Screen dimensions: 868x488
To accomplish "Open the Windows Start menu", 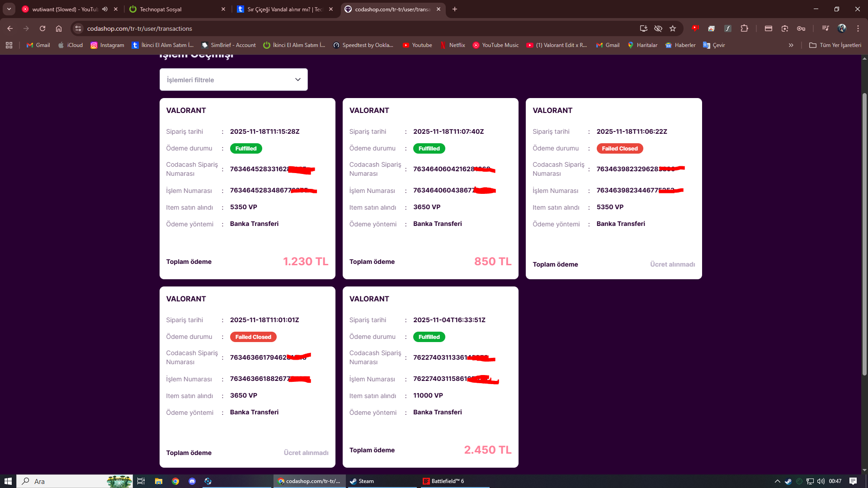I will (8, 481).
